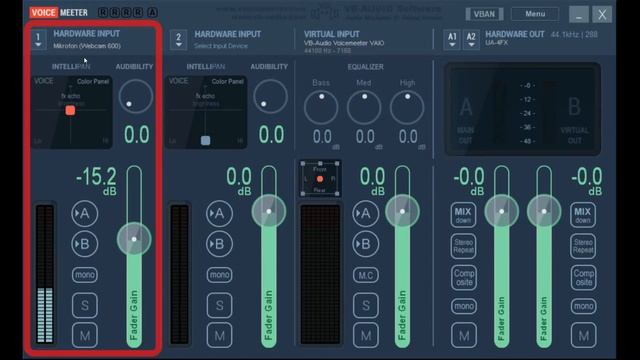Open the Menu button

535,14
